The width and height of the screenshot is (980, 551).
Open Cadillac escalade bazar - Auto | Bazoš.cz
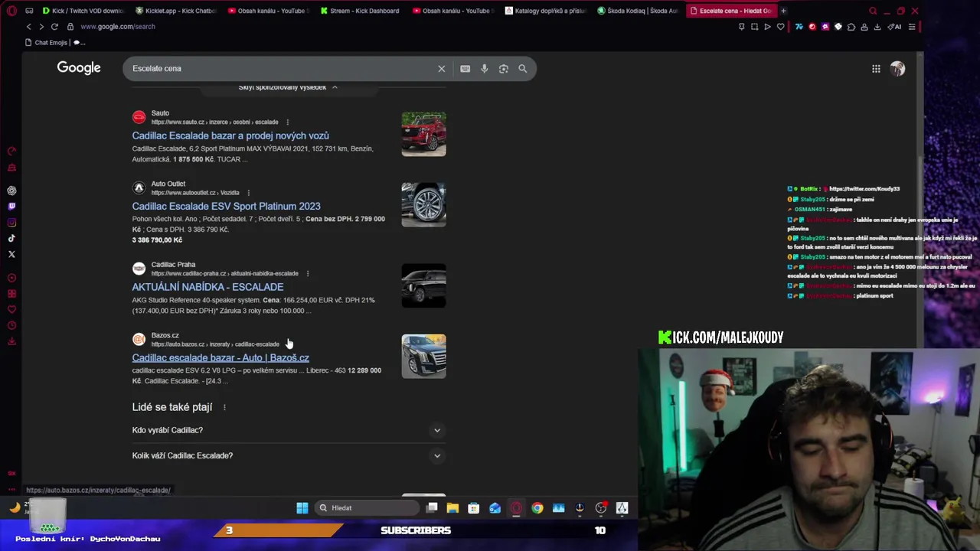220,357
